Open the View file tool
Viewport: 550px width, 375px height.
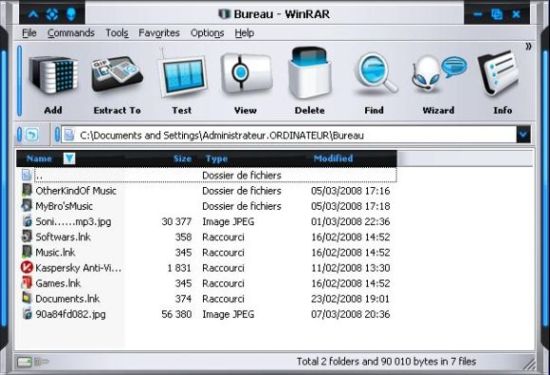pos(246,73)
